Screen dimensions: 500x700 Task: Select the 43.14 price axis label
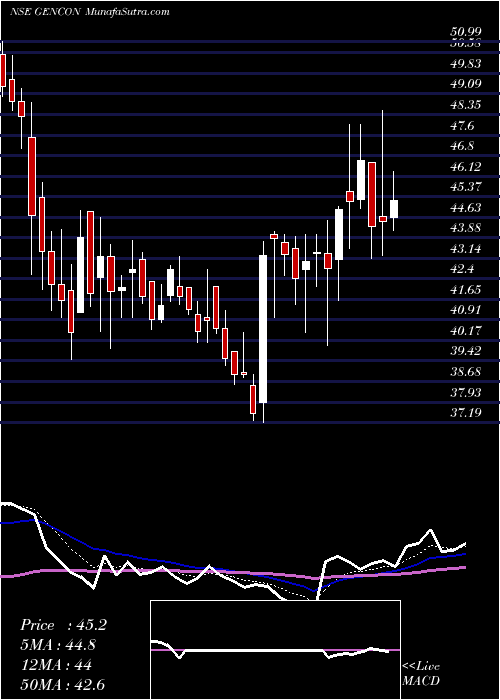pyautogui.click(x=465, y=249)
